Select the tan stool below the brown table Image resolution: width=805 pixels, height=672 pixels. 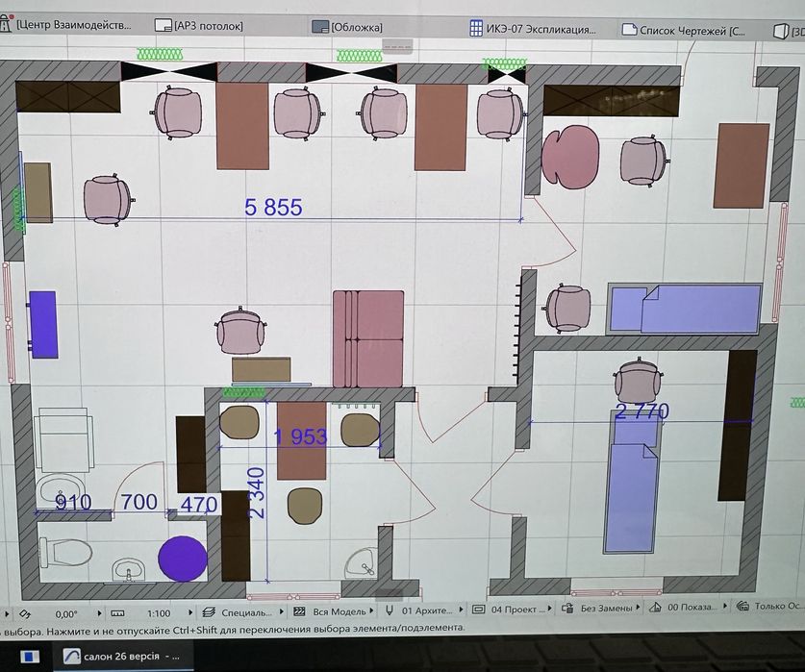coord(305,506)
